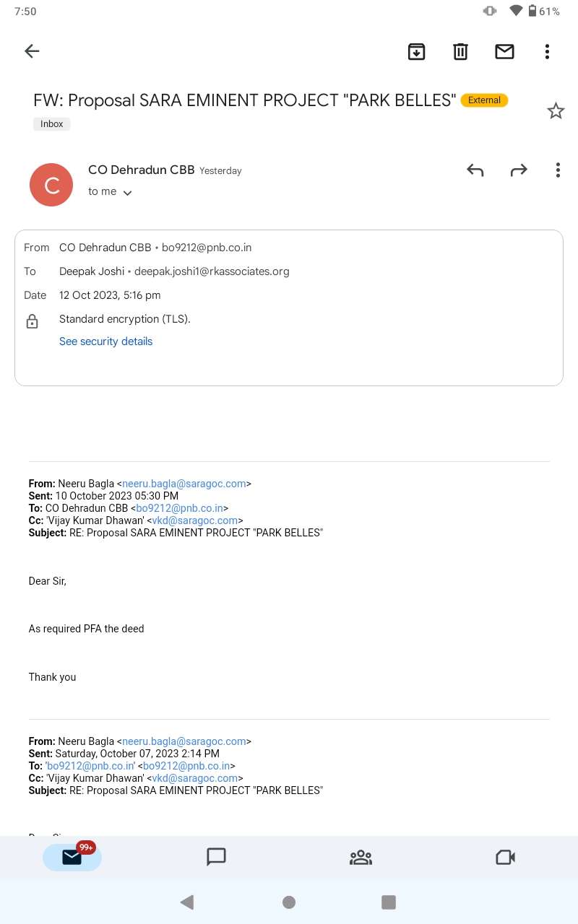Open the top toolbar overflow menu

547,51
